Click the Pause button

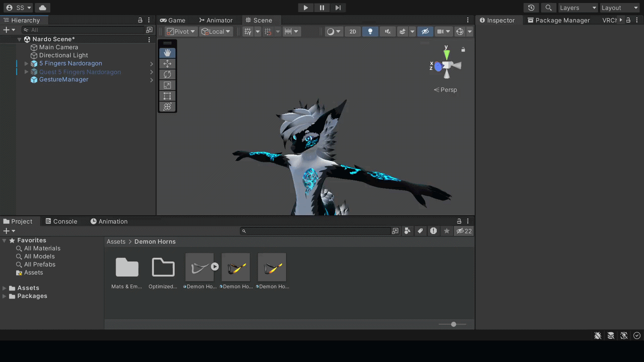[322, 8]
